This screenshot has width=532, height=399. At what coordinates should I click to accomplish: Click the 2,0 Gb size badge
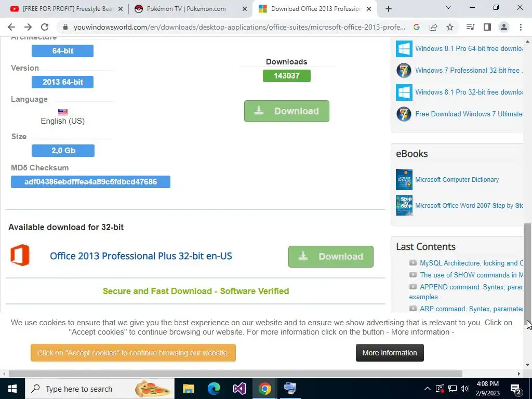(63, 151)
